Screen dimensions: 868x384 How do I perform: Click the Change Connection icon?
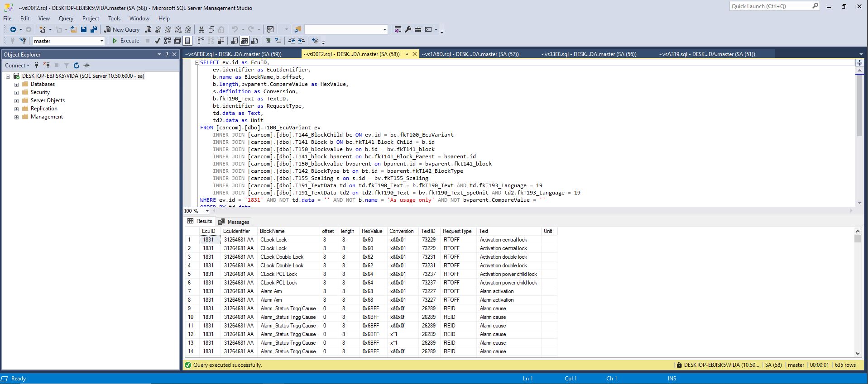tap(23, 41)
